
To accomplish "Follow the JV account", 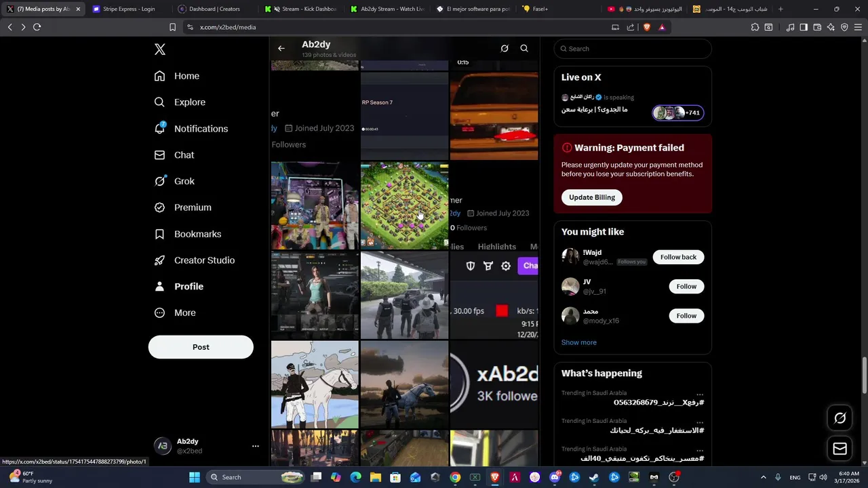I will 686,286.
